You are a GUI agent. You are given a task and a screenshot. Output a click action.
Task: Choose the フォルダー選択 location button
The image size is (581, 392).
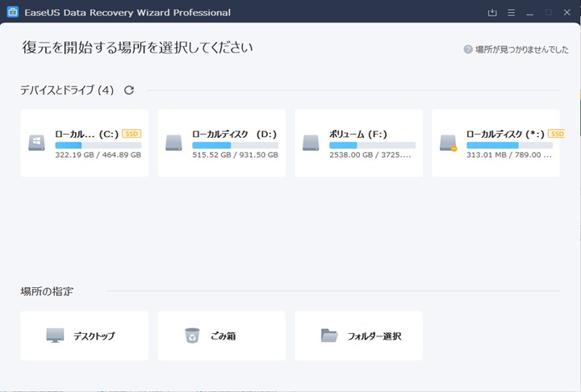click(x=358, y=336)
